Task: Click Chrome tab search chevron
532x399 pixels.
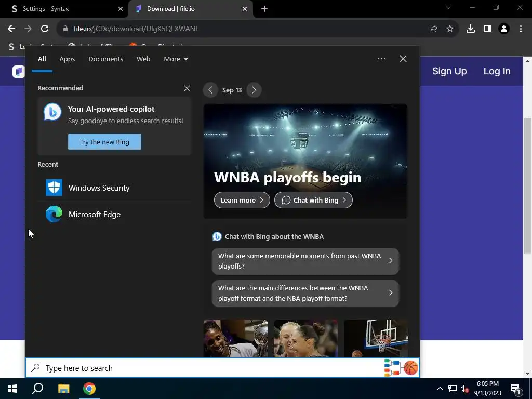Action: pos(448,7)
